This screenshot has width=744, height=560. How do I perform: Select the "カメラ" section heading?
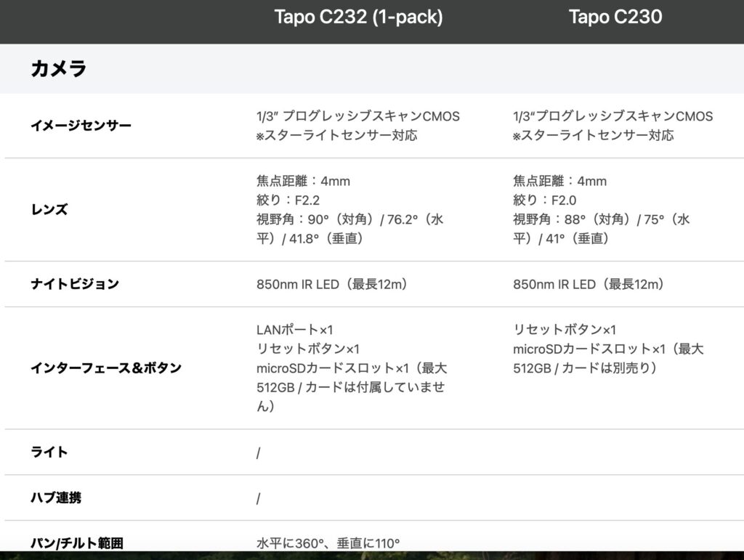click(x=58, y=68)
